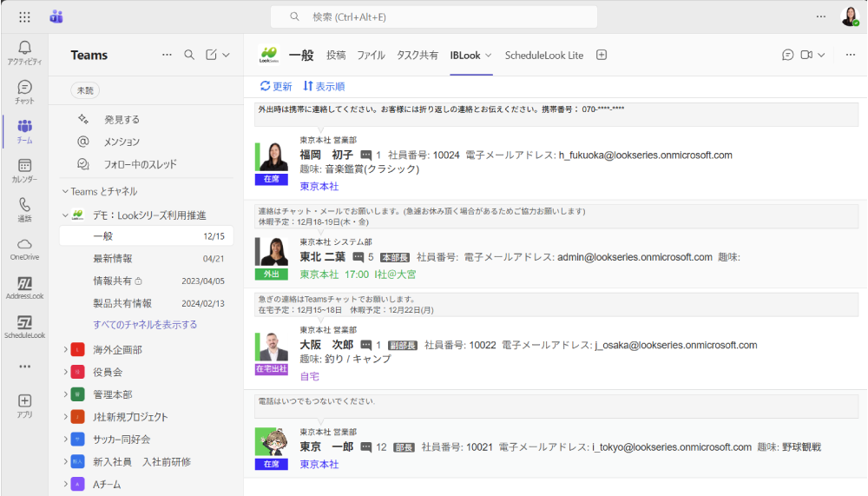Screen dimensions: 868x496
Task: Launch the AddressLook app
Action: pyautogui.click(x=24, y=288)
